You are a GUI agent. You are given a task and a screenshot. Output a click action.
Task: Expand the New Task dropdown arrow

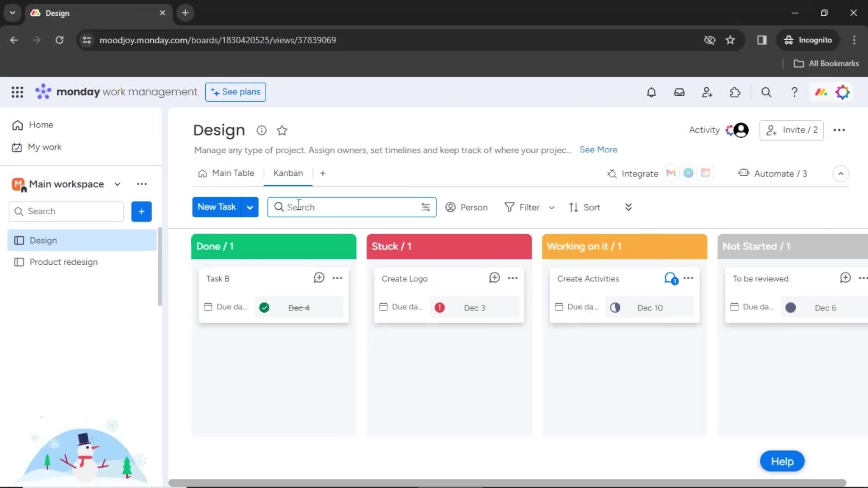250,207
